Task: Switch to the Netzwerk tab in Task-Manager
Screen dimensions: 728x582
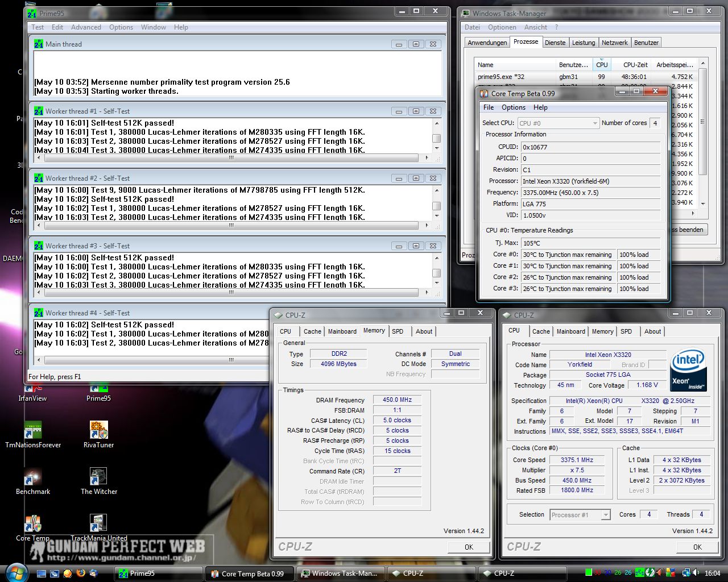Action: pos(615,43)
